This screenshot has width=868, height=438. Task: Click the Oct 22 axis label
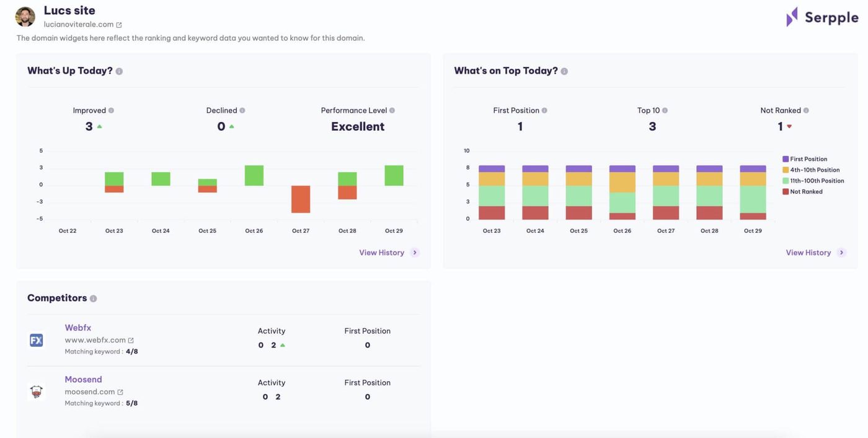point(68,230)
